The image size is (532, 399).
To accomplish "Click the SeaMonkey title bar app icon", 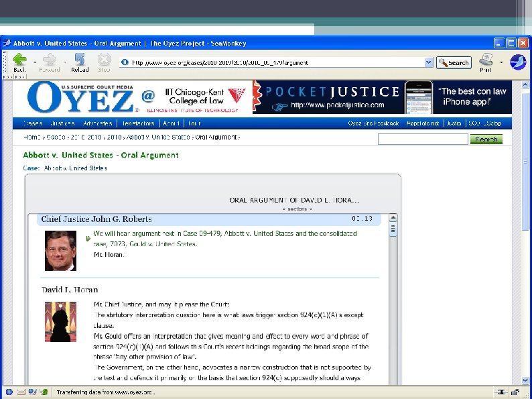I will (x=7, y=43).
